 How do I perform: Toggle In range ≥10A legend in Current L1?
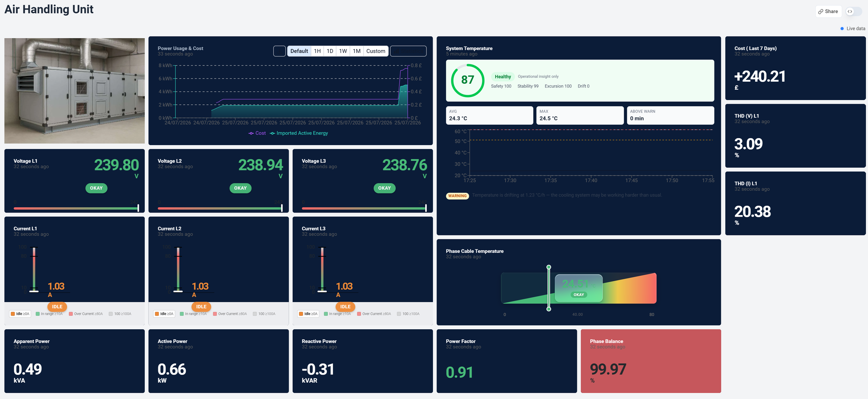coord(49,314)
